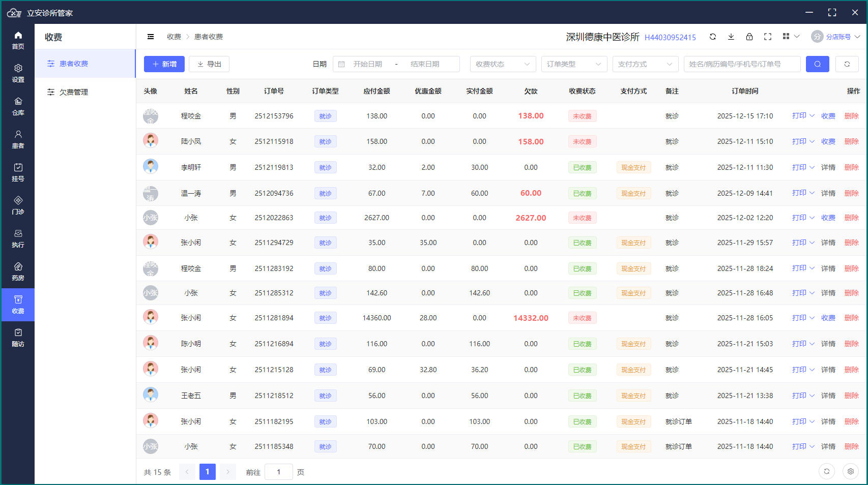The image size is (868, 485).
Task: Expand the 收费状态 dropdown
Action: [503, 64]
